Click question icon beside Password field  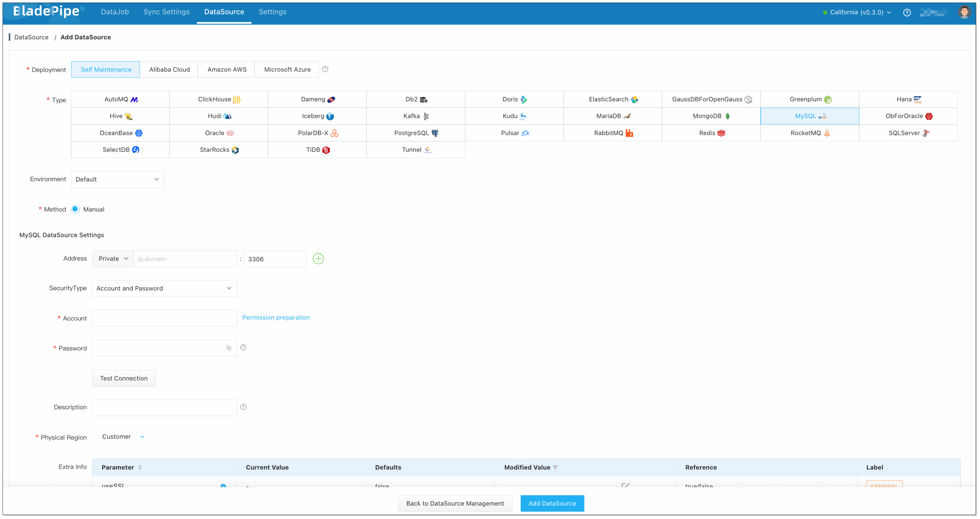(243, 347)
